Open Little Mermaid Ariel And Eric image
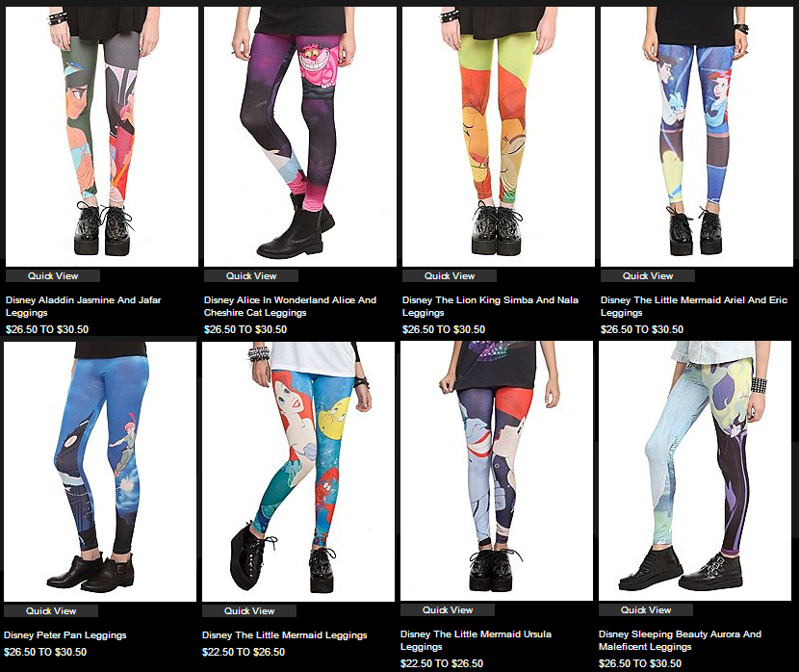This screenshot has width=799, height=672. point(697,137)
